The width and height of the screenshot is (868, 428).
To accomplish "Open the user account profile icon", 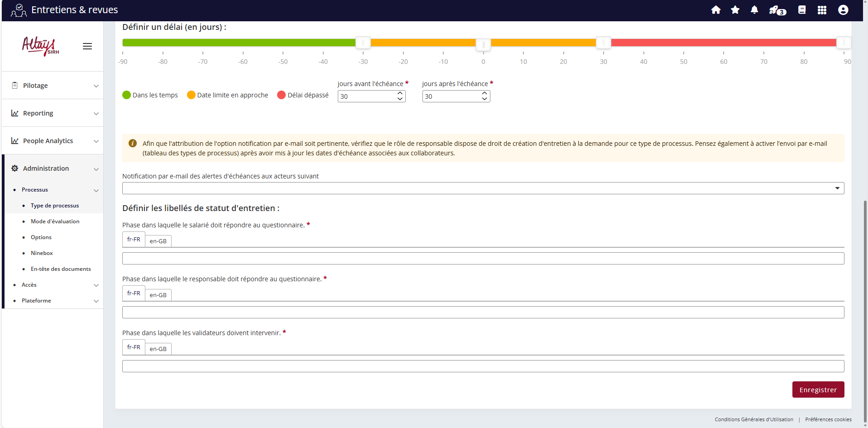I will (x=843, y=10).
